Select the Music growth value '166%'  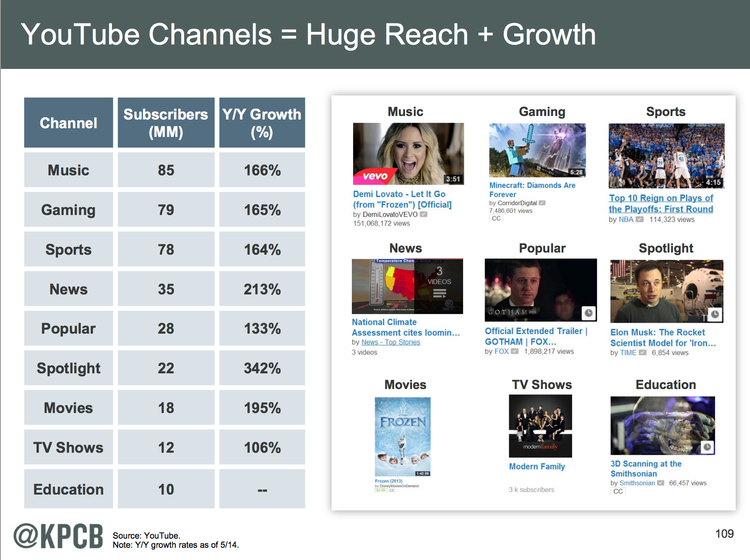262,170
